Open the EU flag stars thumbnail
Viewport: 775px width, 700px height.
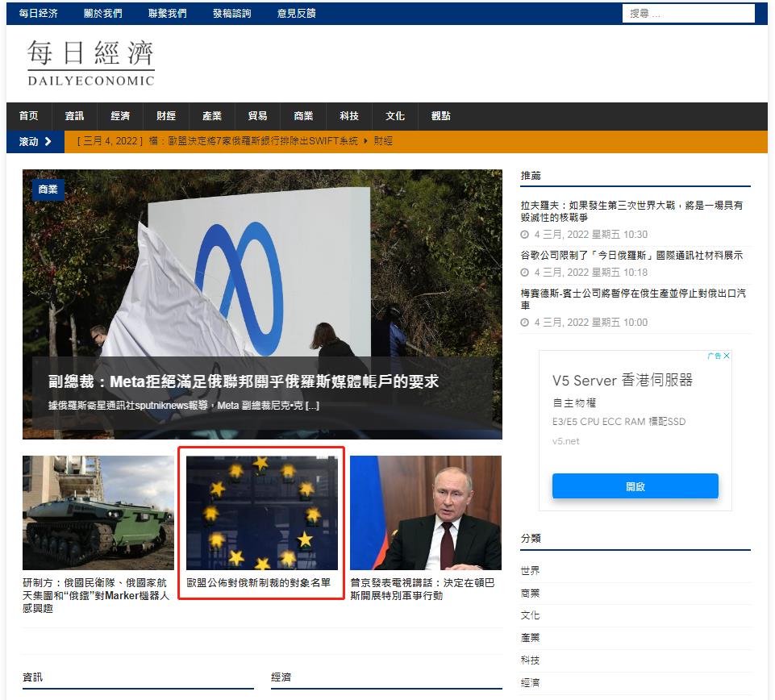pos(262,513)
